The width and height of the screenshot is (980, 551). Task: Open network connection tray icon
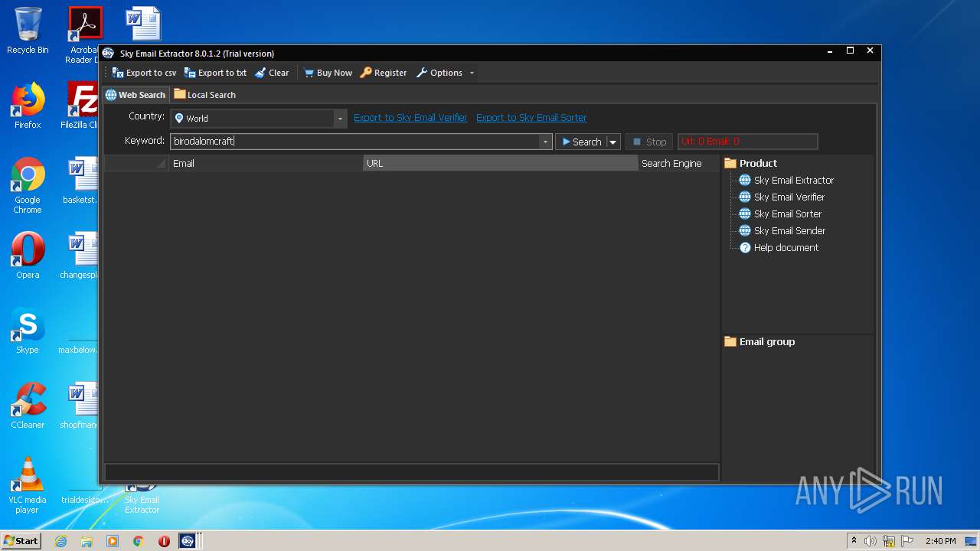pos(889,541)
